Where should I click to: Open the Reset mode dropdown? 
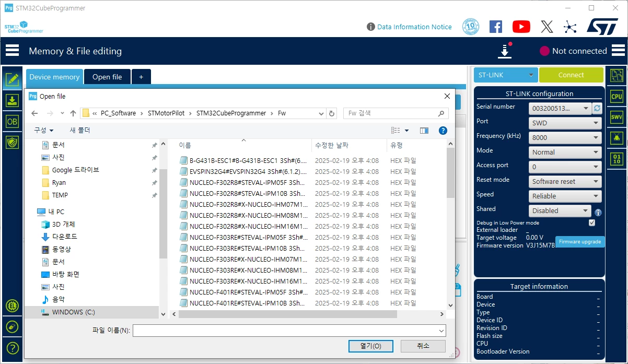(x=565, y=181)
